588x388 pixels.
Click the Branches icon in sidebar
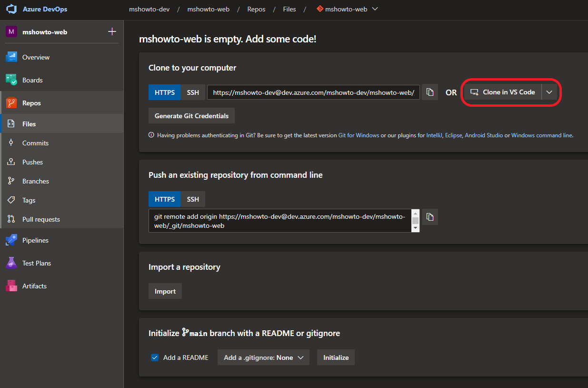(11, 181)
